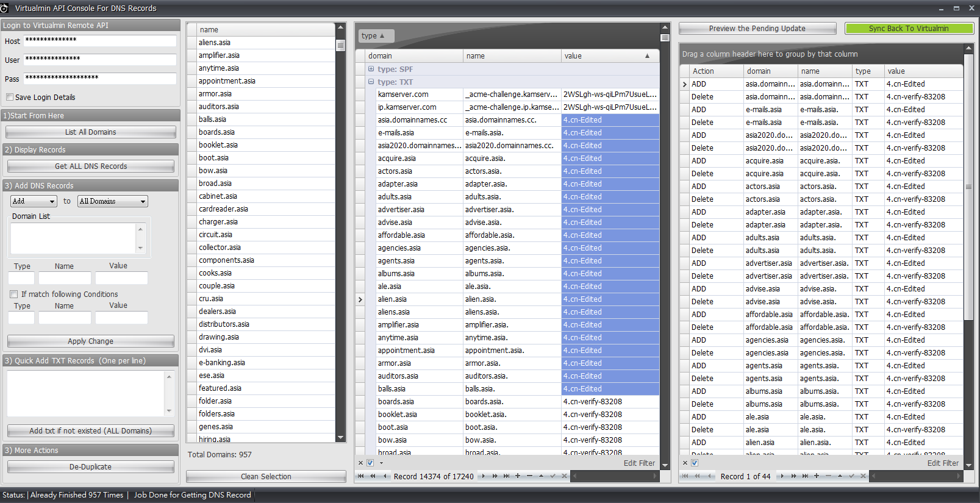
Task: Click Add txt if not existed (ALL Domains) button
Action: (91, 430)
